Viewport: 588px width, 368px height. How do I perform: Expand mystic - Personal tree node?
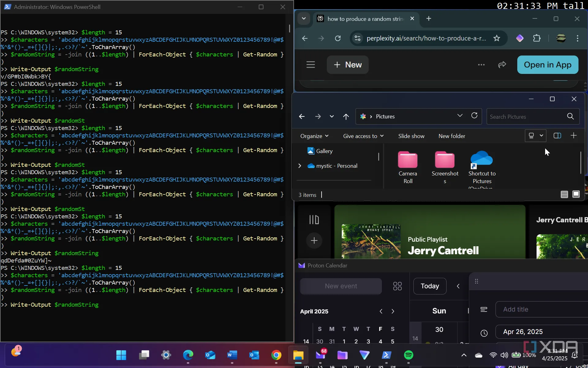300,166
